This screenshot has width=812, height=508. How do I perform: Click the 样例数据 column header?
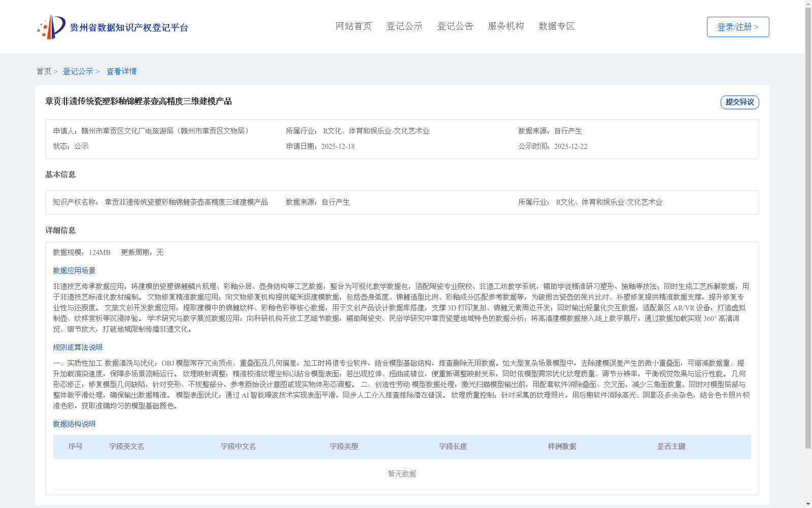[562, 447]
